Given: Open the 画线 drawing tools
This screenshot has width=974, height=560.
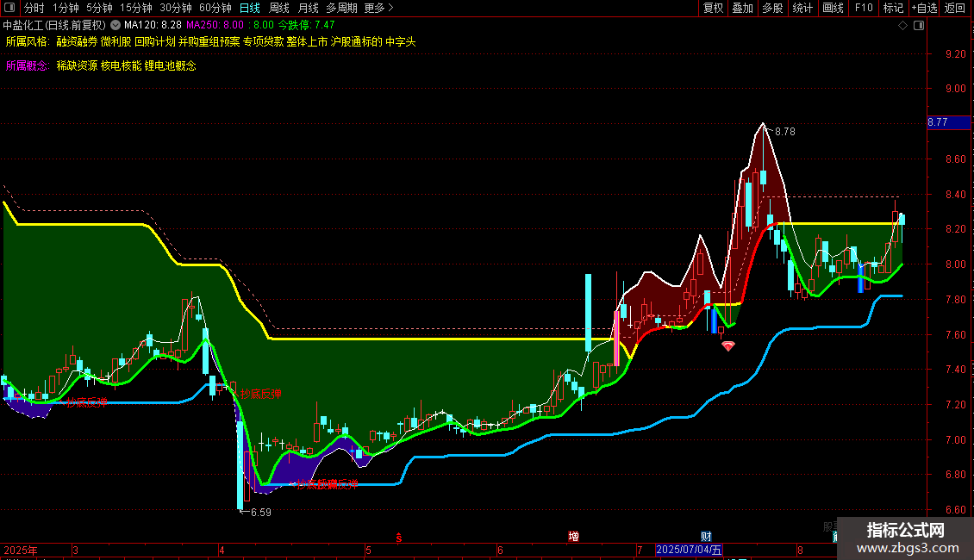Looking at the screenshot, I should pyautogui.click(x=833, y=8).
